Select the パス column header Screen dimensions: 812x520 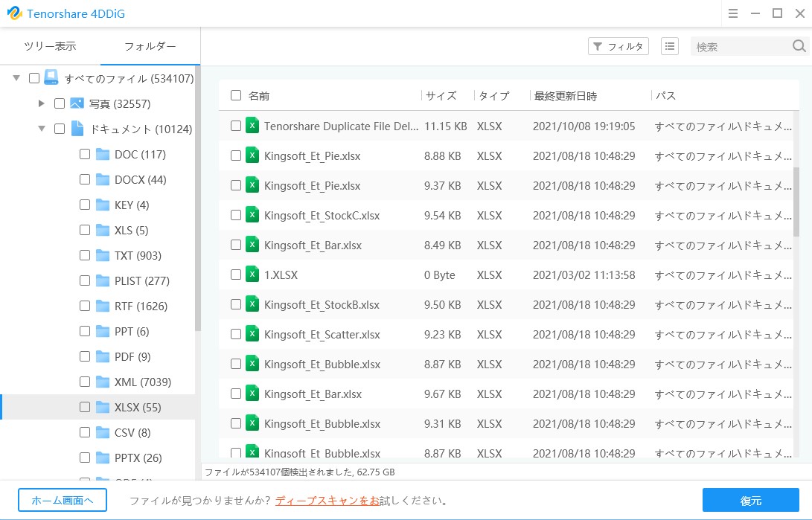[665, 96]
